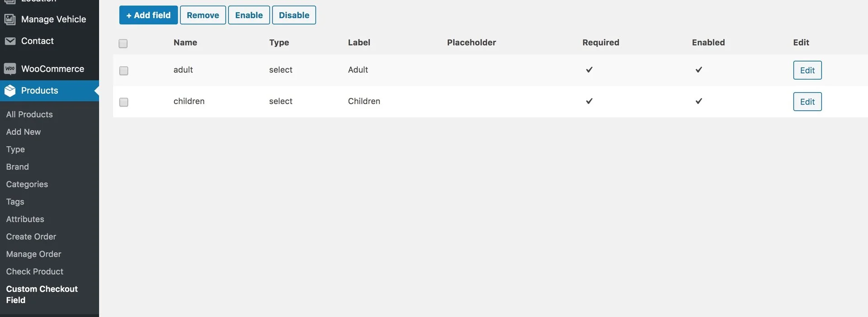The width and height of the screenshot is (868, 317).
Task: Open the Create Order page
Action: [31, 237]
